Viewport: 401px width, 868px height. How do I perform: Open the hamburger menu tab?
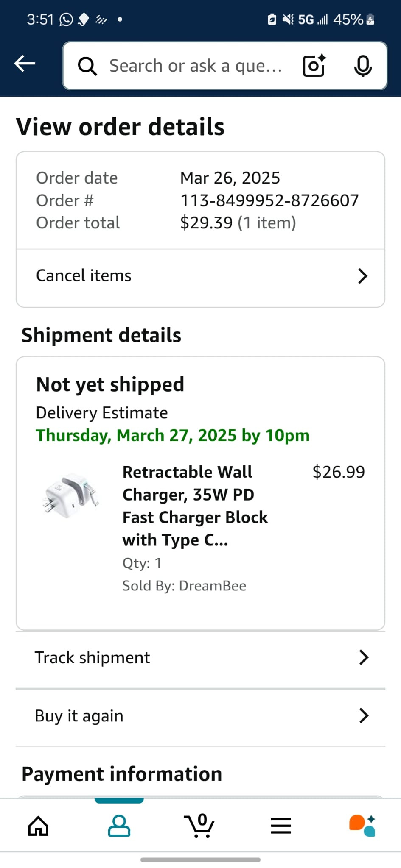coord(281,826)
